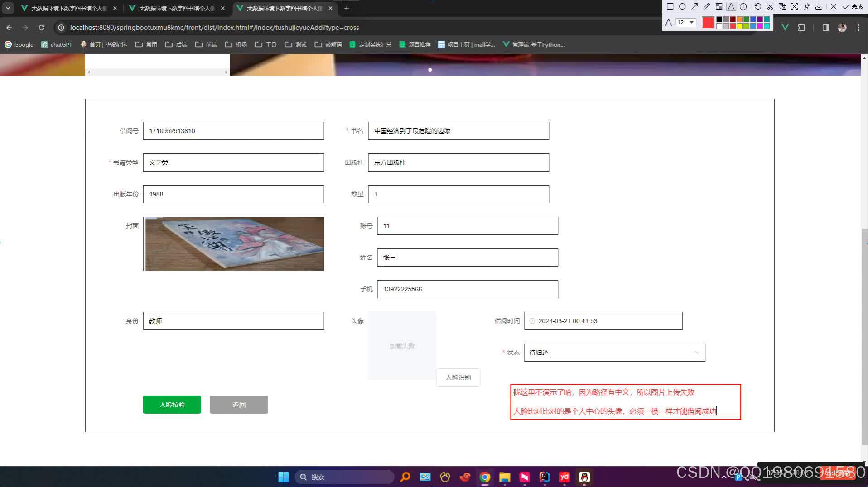Select the numbered step marker tool
The width and height of the screenshot is (868, 487).
click(x=743, y=6)
